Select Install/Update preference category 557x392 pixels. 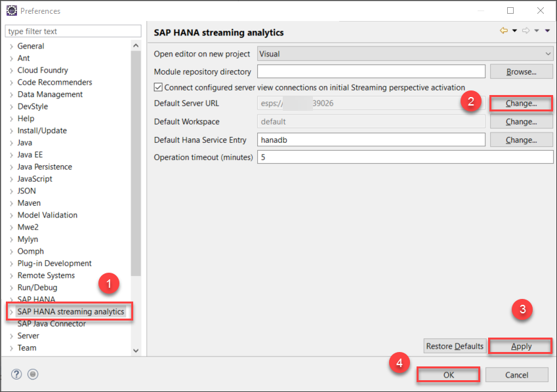click(x=42, y=130)
